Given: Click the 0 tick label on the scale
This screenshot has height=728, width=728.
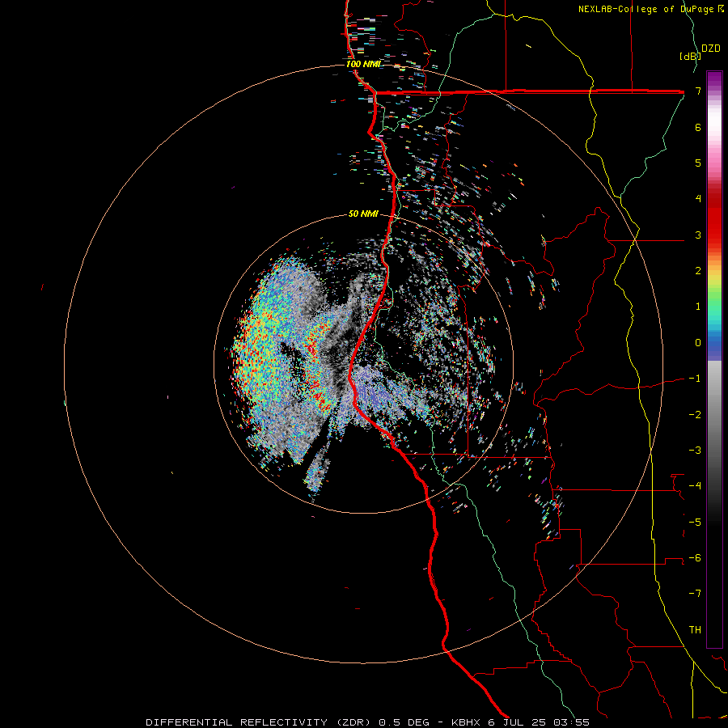Looking at the screenshot, I should pos(698,343).
